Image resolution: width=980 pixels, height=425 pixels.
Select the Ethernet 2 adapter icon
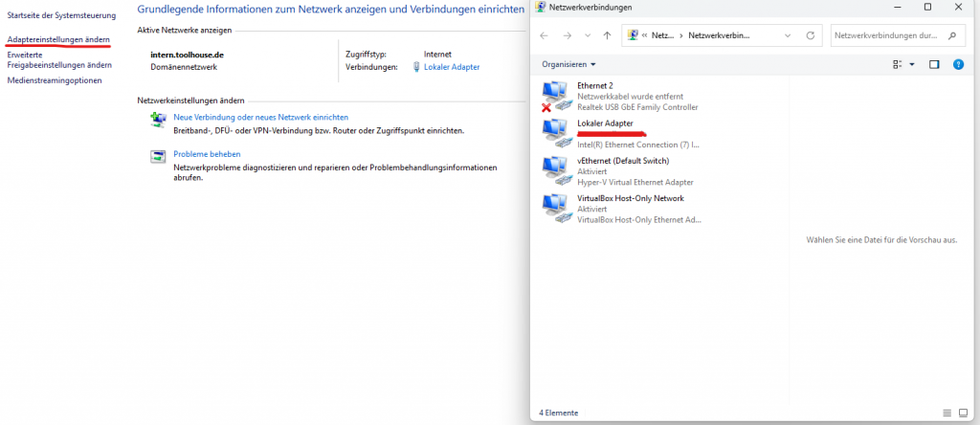point(554,96)
